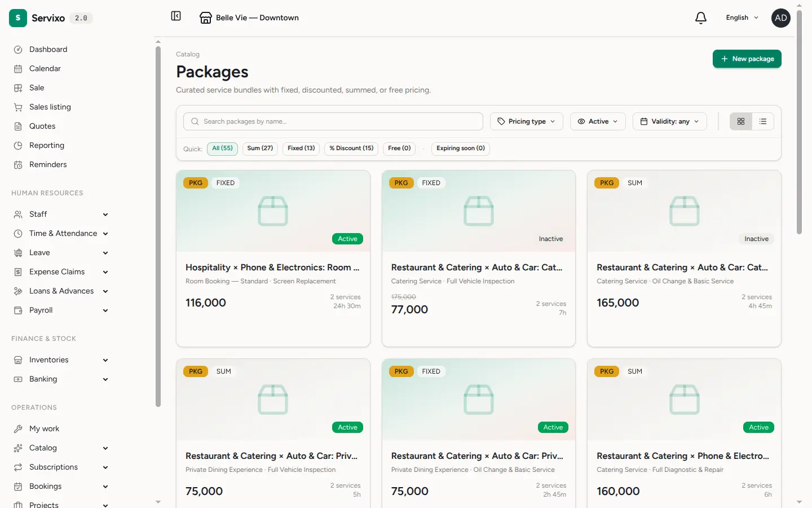Open the English language selector

742,18
